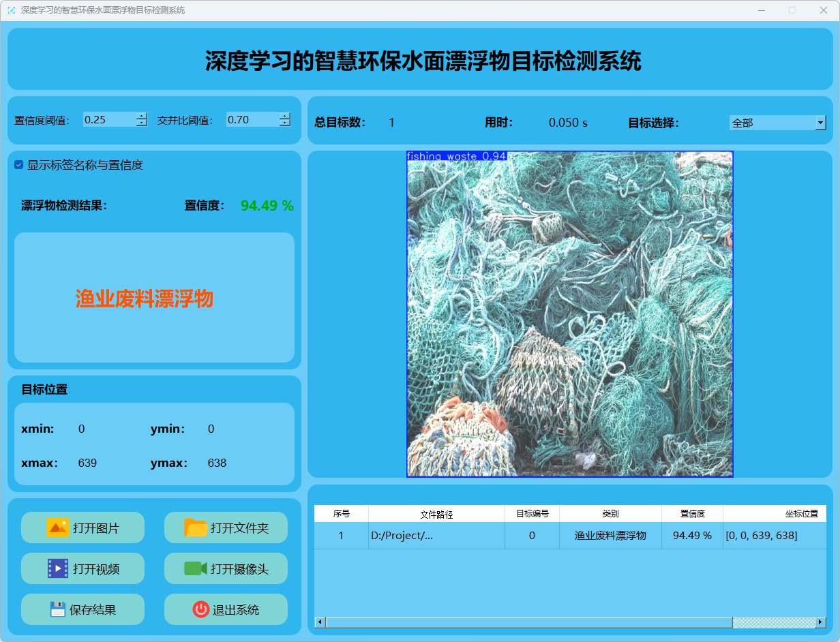Screen dimensions: 840x642
Task: Click the 置信度 column header in the table
Action: [x=692, y=514]
